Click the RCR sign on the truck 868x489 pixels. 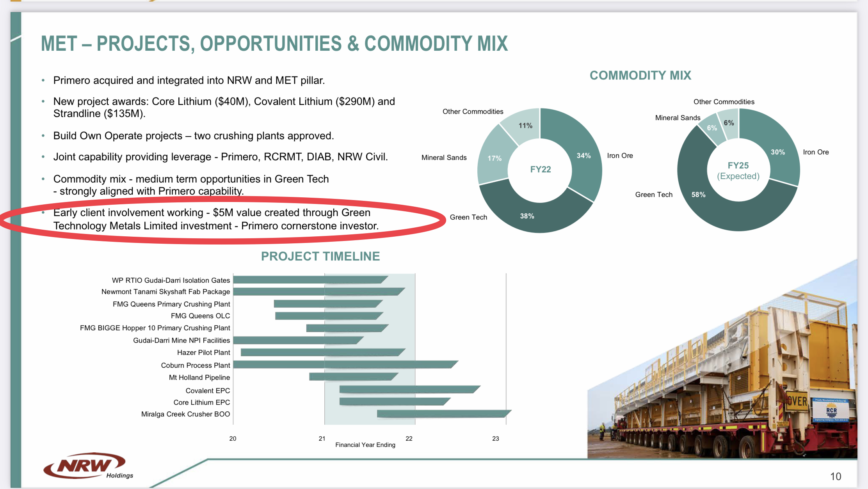[831, 411]
